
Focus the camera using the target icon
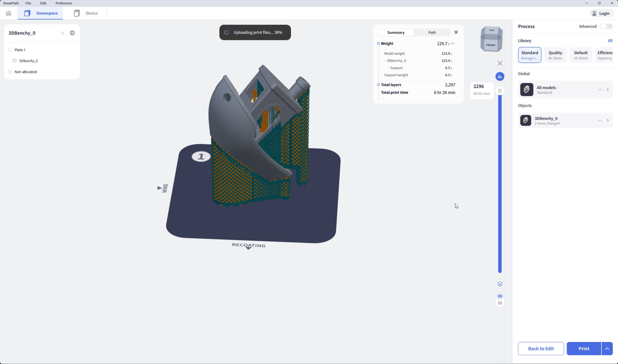pyautogui.click(x=500, y=63)
